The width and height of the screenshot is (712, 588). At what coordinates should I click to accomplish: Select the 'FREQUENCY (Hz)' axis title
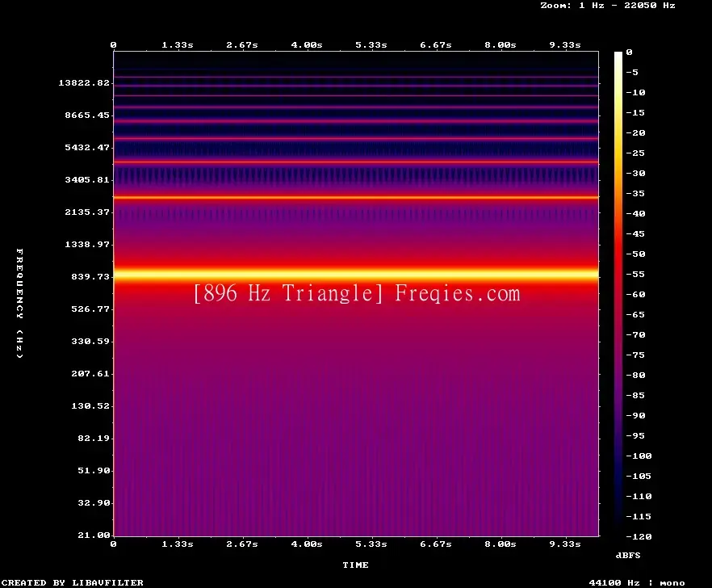point(19,304)
